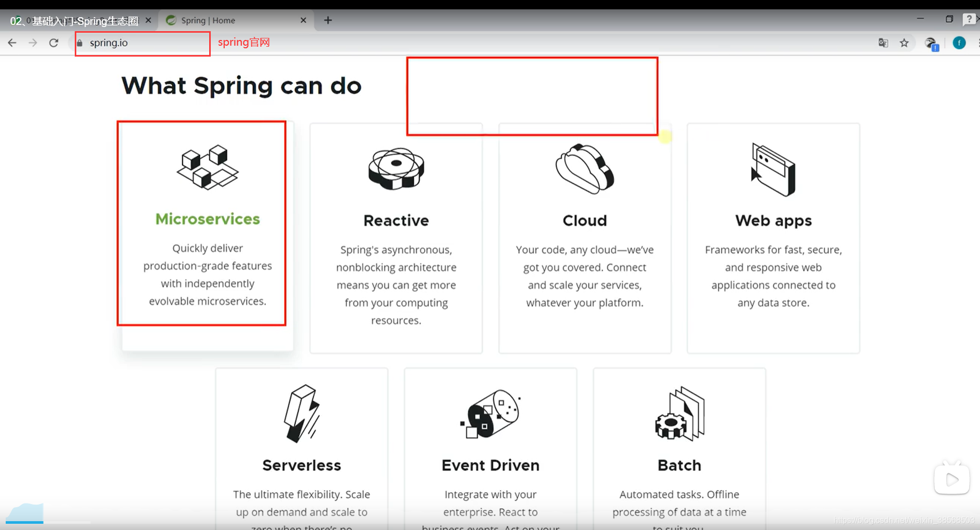The height and width of the screenshot is (530, 980).
Task: Open a new browser tab
Action: pyautogui.click(x=328, y=20)
